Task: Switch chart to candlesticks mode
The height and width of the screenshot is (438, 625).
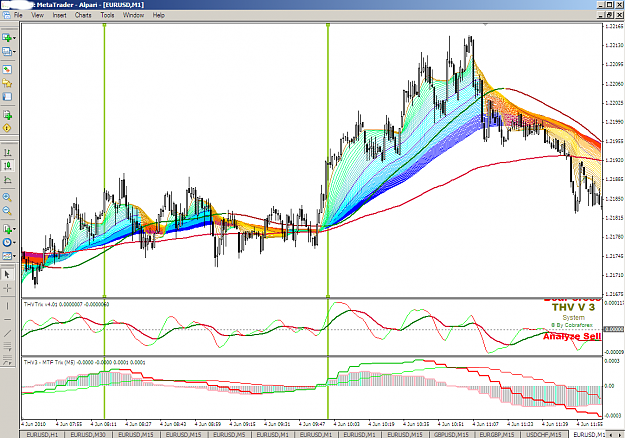Action: (x=7, y=166)
